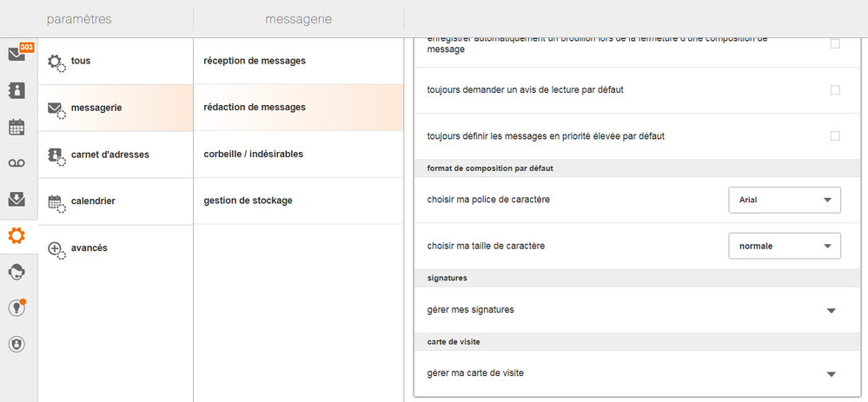Select 'tous' settings category

click(x=116, y=62)
